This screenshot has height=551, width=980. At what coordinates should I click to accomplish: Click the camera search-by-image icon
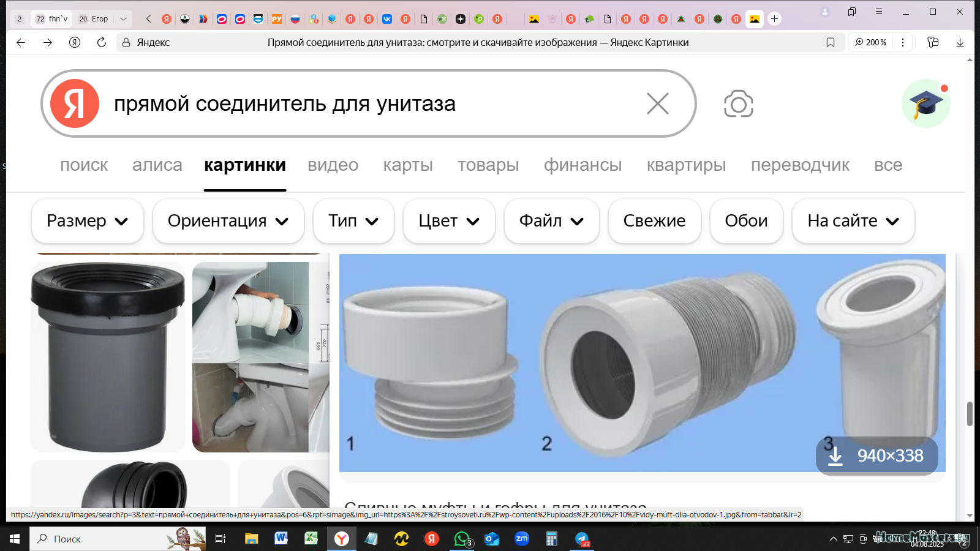[738, 104]
